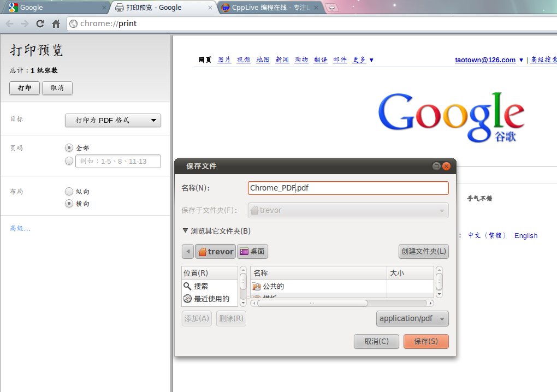Click the chrome://print address bar

(x=311, y=24)
